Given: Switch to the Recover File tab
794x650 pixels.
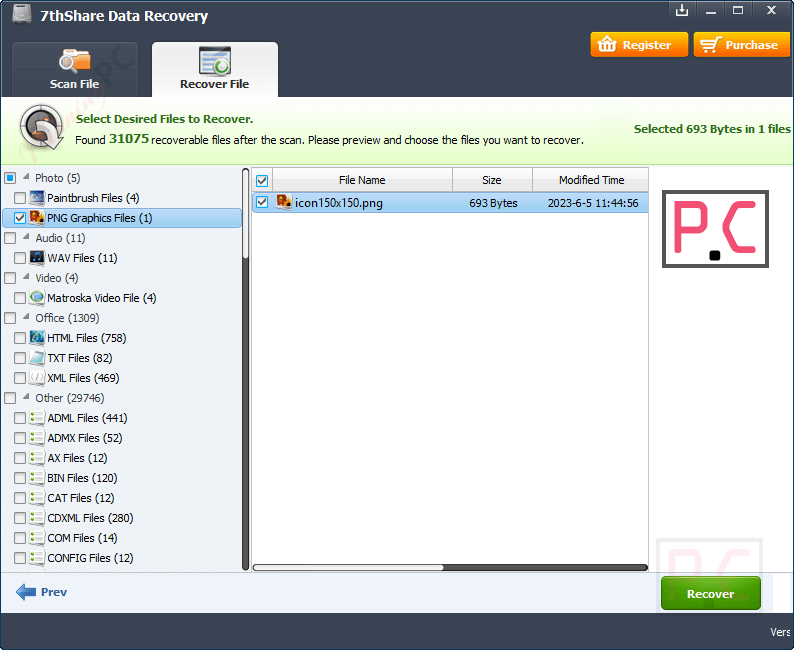Looking at the screenshot, I should (x=215, y=69).
